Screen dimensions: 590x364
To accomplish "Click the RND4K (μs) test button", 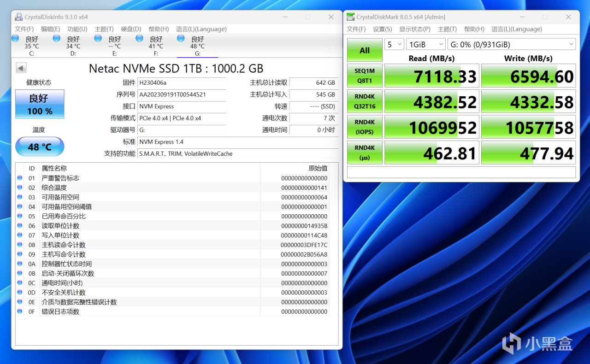I will click(x=365, y=153).
